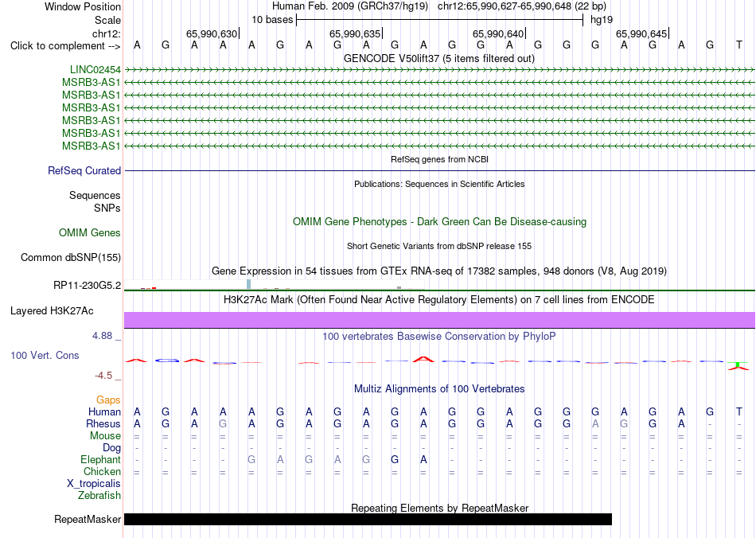
Task: Click the chr12:65,990,627-65,990,648 (22 bp) position text
Action: tap(522, 6)
